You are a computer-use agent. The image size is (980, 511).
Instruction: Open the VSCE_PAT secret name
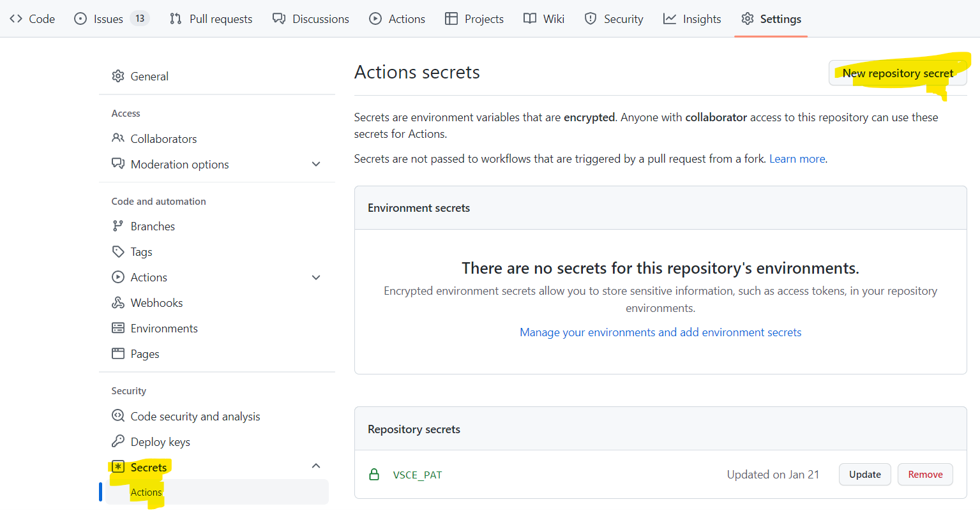pos(418,475)
